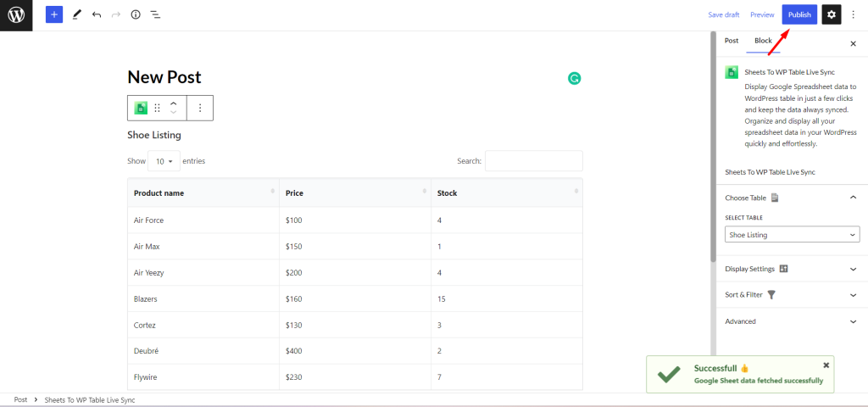868x407 pixels.
Task: Click the Flywire cell
Action: pos(203,377)
